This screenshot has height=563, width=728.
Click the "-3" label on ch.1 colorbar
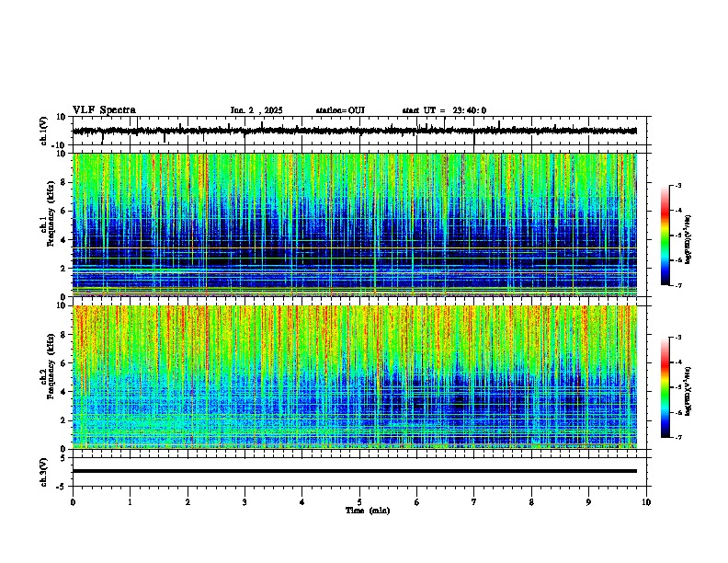click(x=677, y=185)
